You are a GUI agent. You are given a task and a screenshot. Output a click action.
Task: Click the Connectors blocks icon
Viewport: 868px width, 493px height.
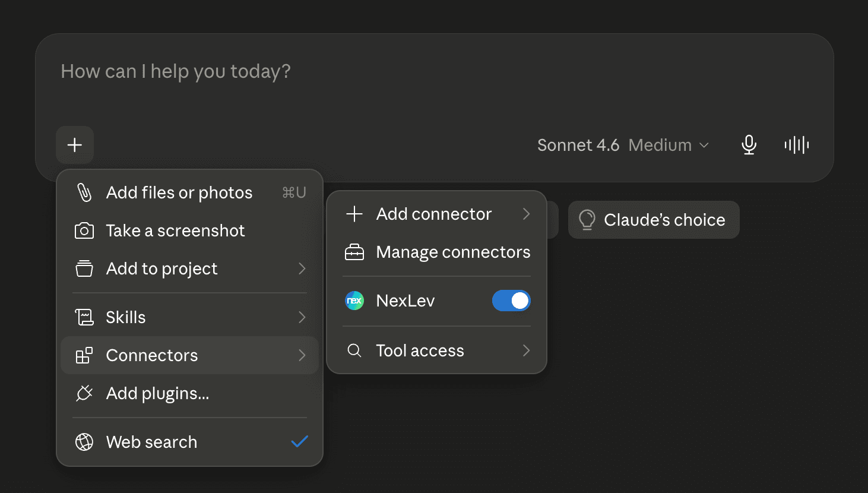pyautogui.click(x=84, y=355)
